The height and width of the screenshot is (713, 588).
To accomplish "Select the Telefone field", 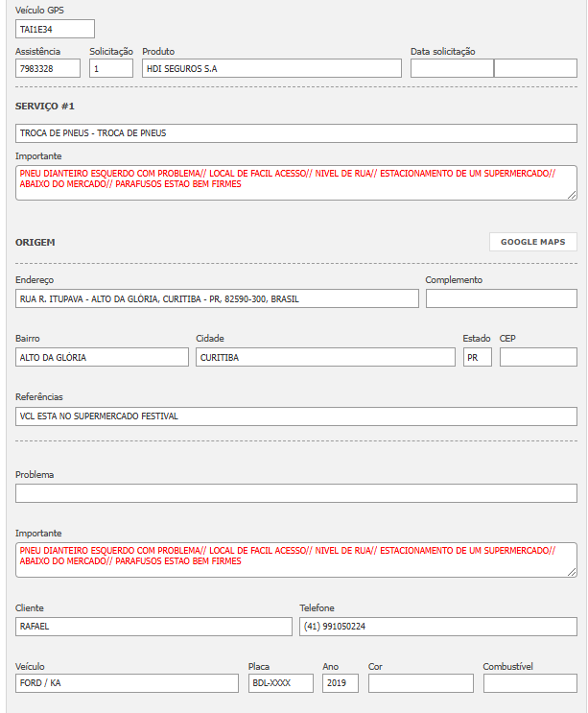I will pyautogui.click(x=438, y=626).
